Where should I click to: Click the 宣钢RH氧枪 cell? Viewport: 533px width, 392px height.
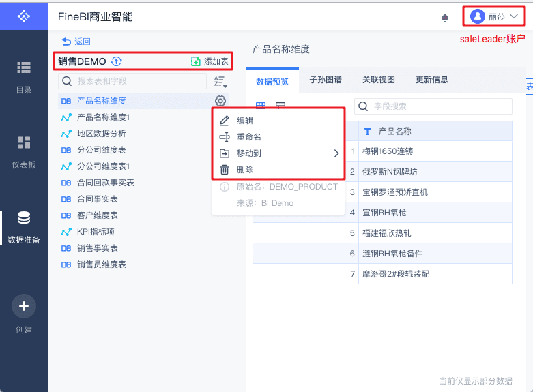435,213
